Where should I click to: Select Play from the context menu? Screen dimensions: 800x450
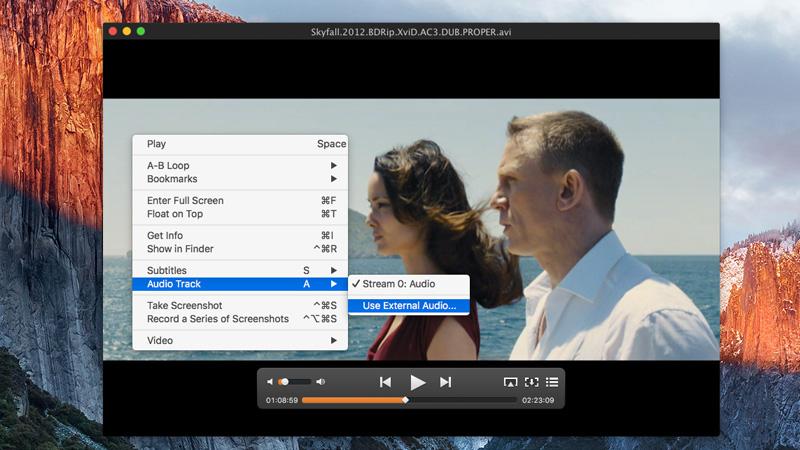click(240, 144)
